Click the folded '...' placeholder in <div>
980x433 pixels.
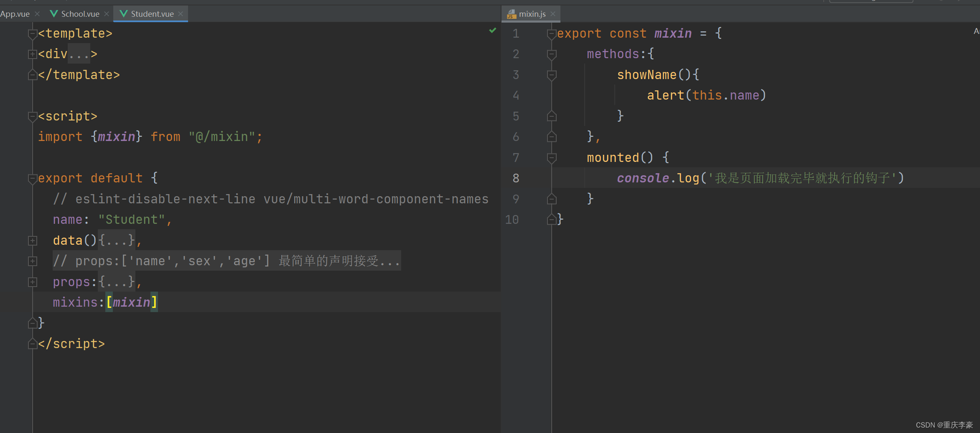tap(79, 54)
